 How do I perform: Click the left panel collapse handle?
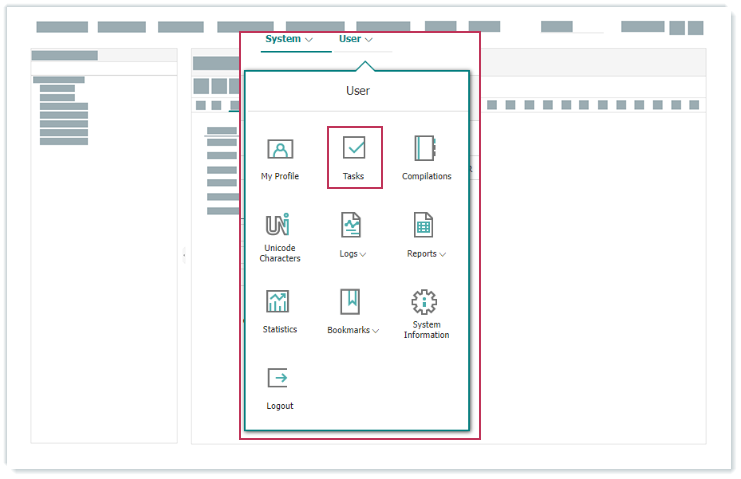tap(184, 256)
